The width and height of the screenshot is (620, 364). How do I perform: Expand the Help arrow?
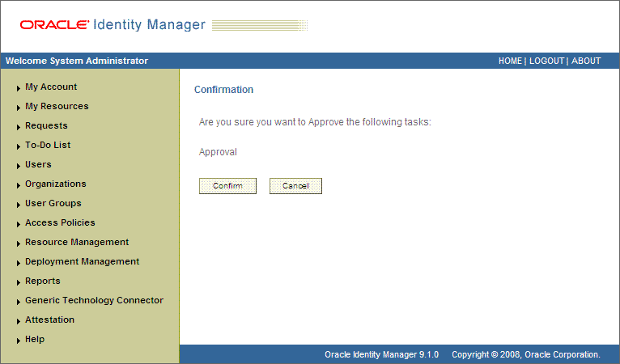[x=18, y=341]
